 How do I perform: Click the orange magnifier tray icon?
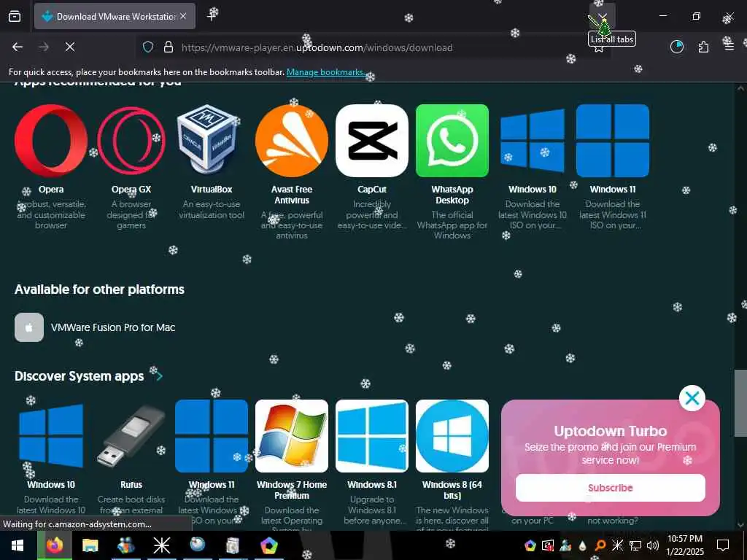pyautogui.click(x=600, y=545)
